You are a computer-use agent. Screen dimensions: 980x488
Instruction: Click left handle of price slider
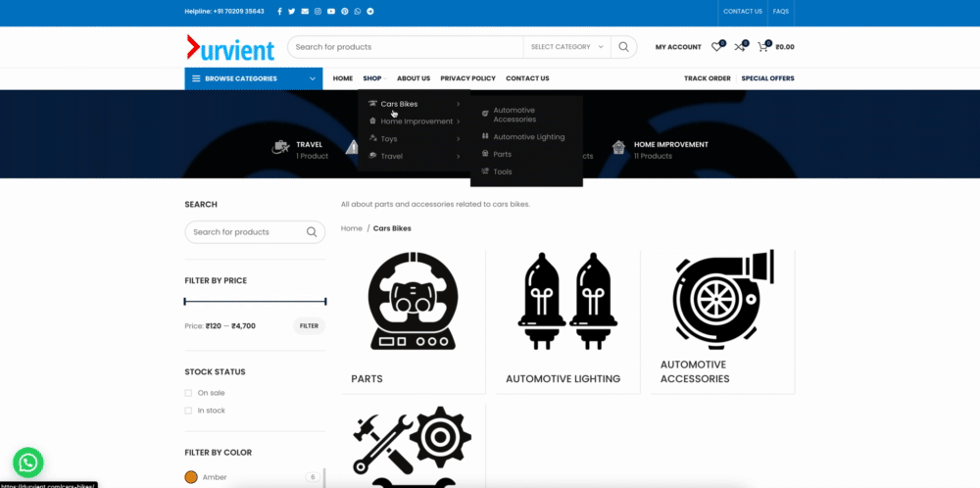pyautogui.click(x=185, y=301)
